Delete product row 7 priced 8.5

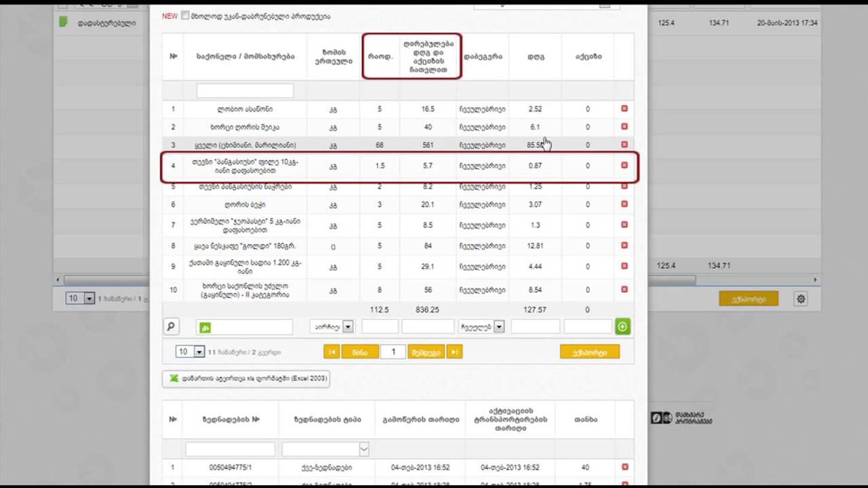pyautogui.click(x=624, y=225)
